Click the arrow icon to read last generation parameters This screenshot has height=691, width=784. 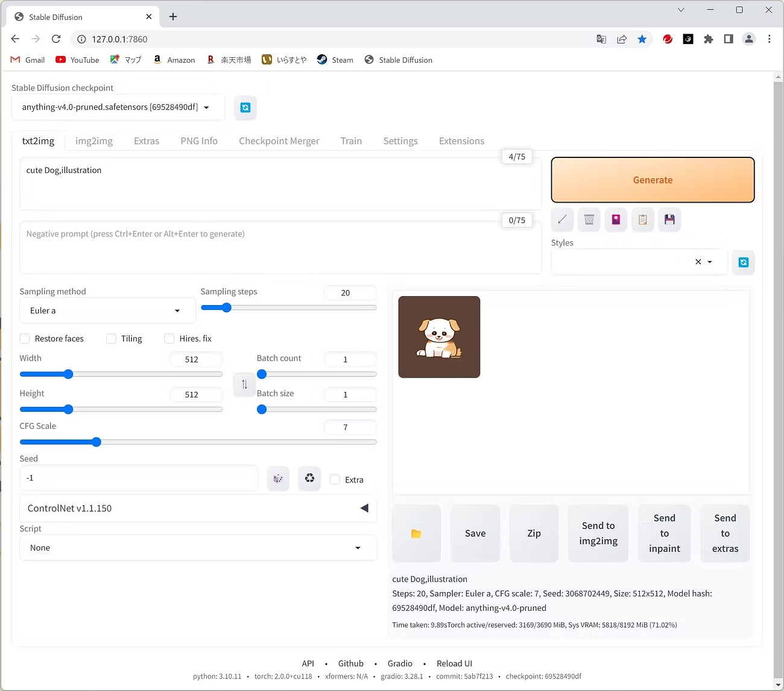[x=562, y=219]
